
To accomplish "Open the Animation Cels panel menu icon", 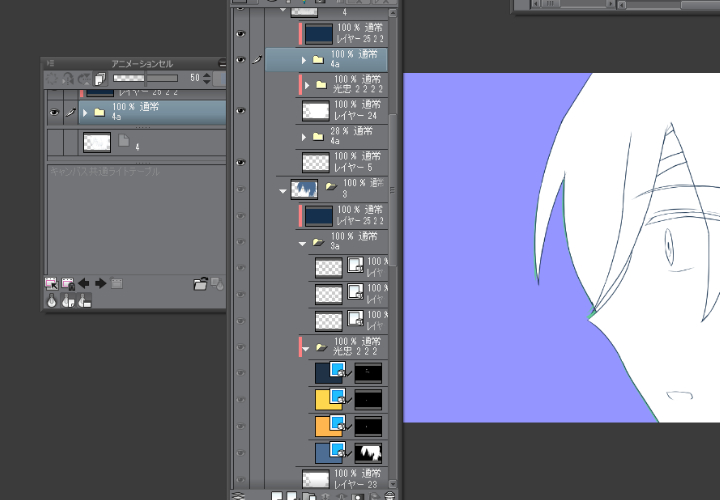I will 50,63.
